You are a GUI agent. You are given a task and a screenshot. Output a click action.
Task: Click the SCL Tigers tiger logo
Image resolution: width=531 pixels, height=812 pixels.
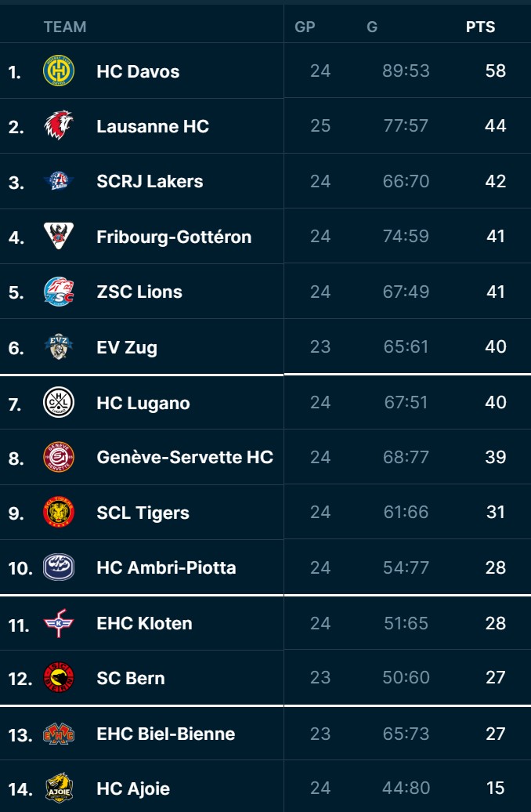coord(59,513)
